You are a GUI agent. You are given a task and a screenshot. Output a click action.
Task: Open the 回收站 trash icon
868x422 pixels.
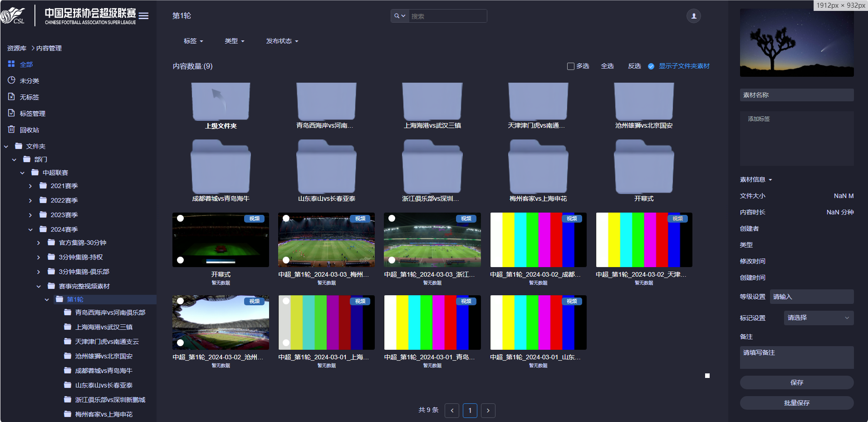(x=11, y=129)
